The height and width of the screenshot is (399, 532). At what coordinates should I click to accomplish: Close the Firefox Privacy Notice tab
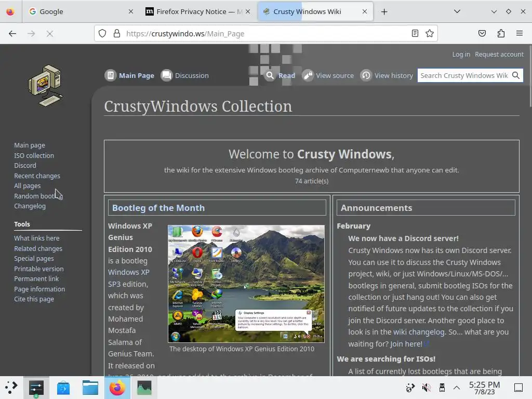(248, 11)
